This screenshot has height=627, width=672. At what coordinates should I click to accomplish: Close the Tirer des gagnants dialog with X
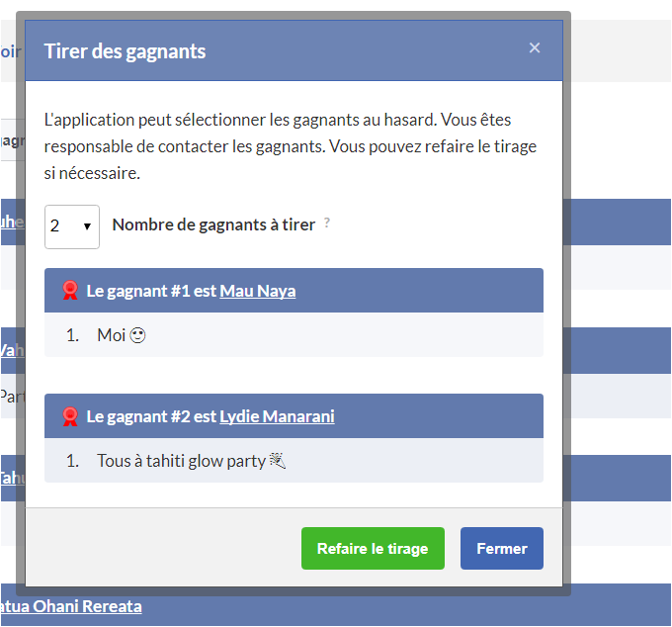coord(535,47)
